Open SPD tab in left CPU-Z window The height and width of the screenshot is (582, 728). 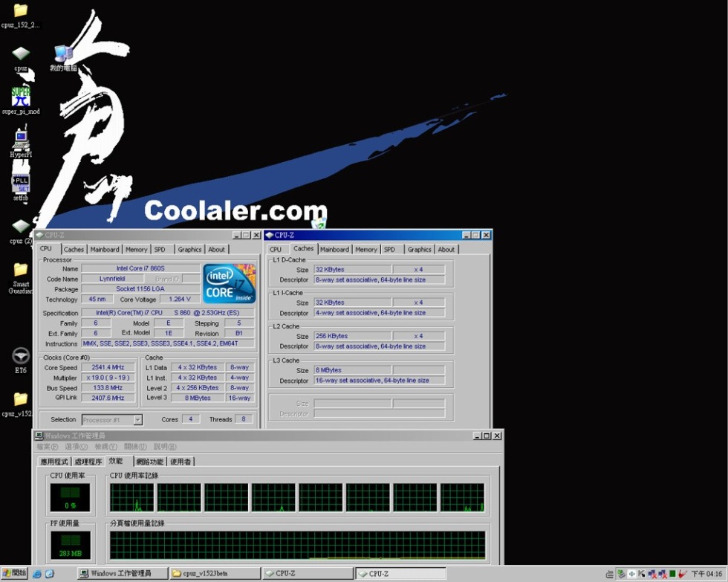click(x=160, y=250)
